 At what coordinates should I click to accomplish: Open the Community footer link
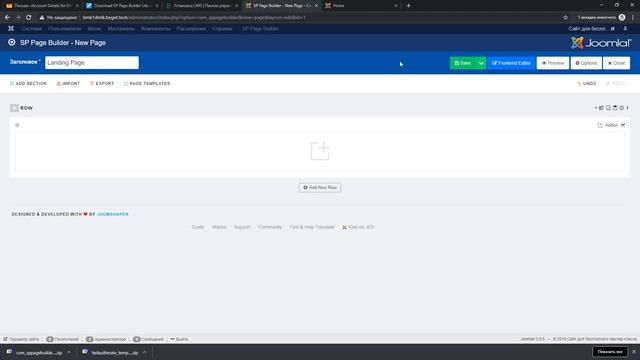[270, 227]
